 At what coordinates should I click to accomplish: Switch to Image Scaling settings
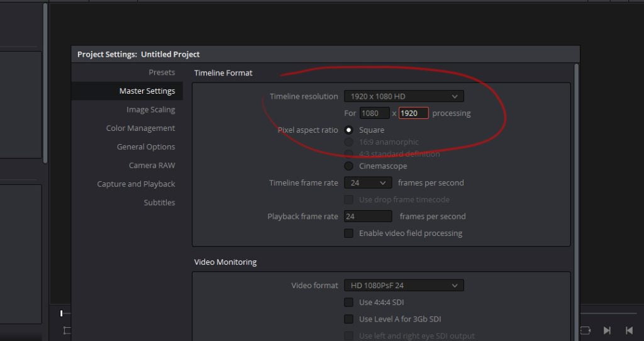151,109
